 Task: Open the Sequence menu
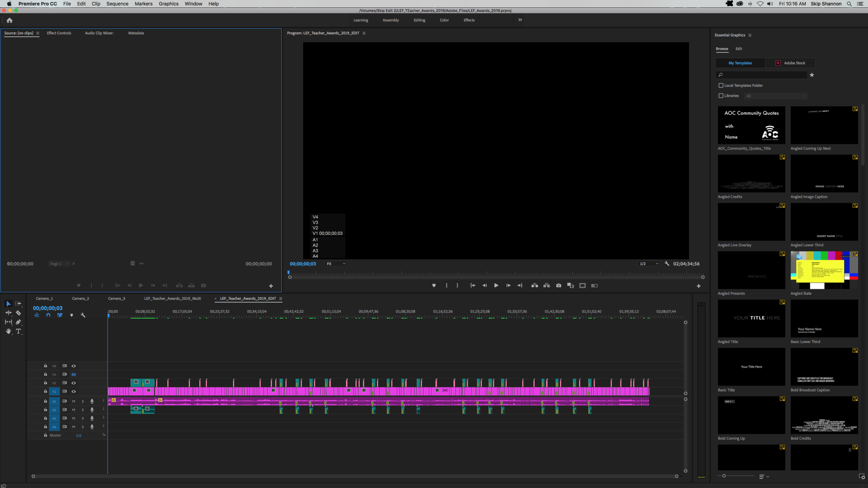(117, 4)
